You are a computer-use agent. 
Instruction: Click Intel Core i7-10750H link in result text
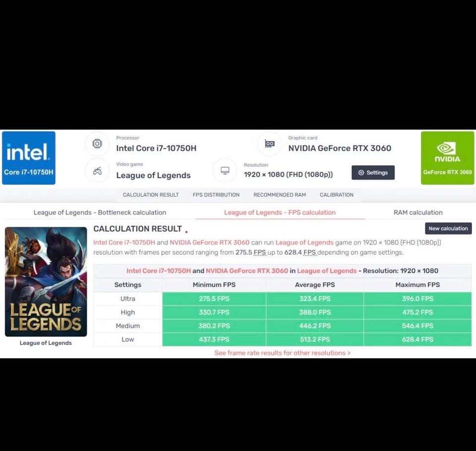[124, 242]
